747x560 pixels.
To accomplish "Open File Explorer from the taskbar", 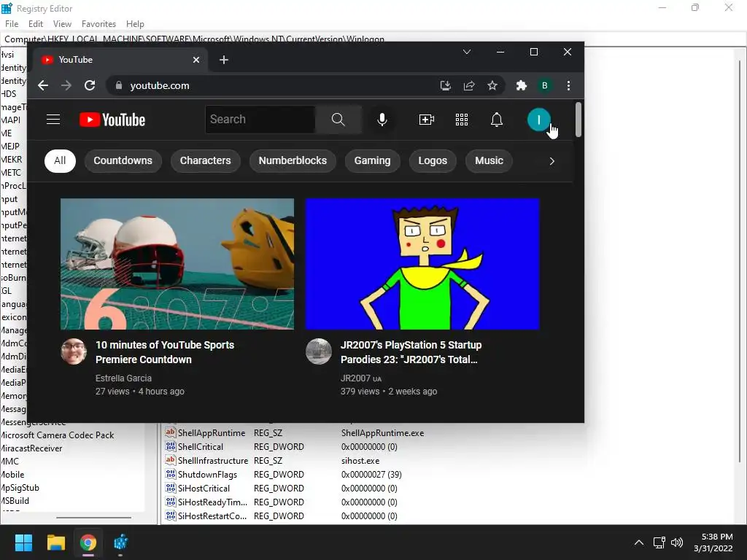I will [x=55, y=542].
